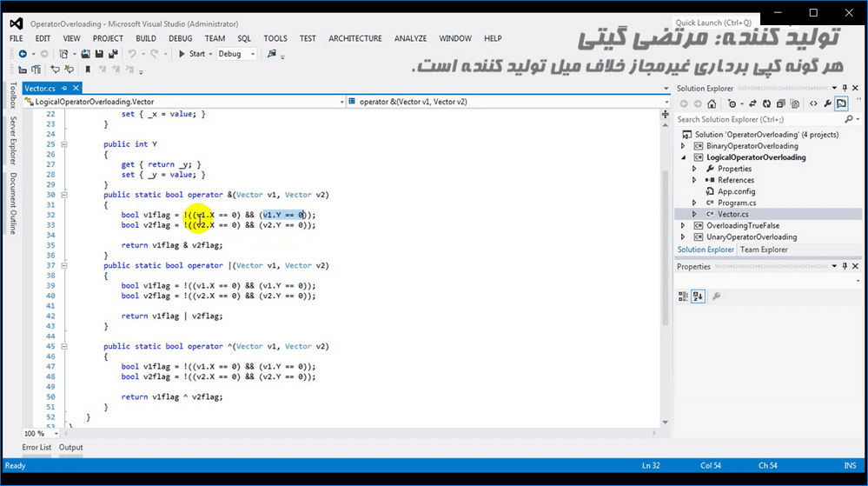Click the Quick Launch search box
This screenshot has height=486, width=868.
click(x=713, y=23)
